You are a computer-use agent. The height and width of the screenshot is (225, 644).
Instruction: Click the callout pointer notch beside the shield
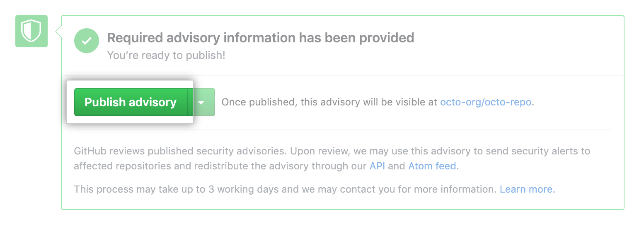[x=58, y=31]
